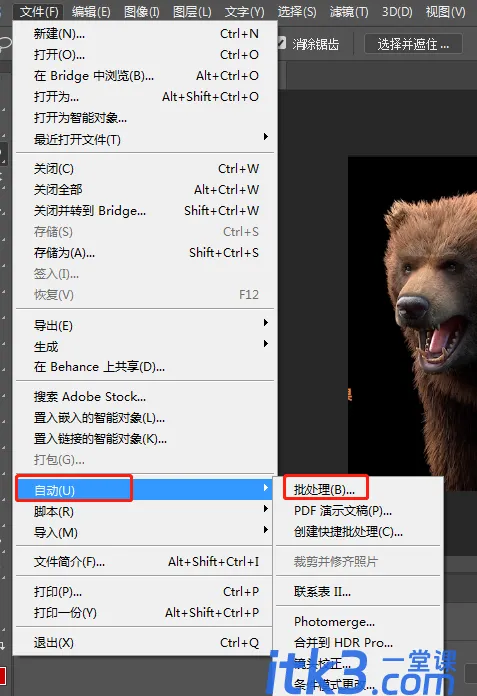Viewport: 477px width, 696px height.
Task: Click the 选择并遮住 button
Action: (413, 44)
